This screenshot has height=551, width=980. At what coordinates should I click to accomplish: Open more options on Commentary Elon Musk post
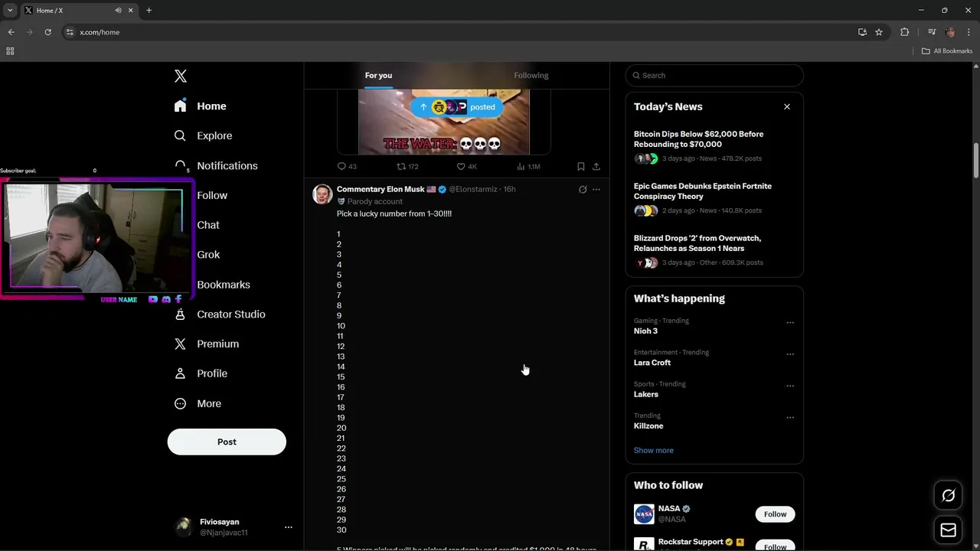596,189
